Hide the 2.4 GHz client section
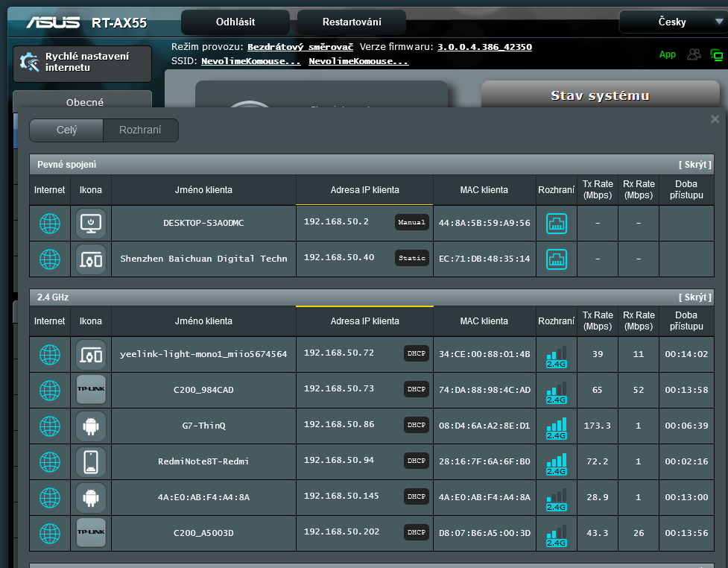 coord(694,297)
